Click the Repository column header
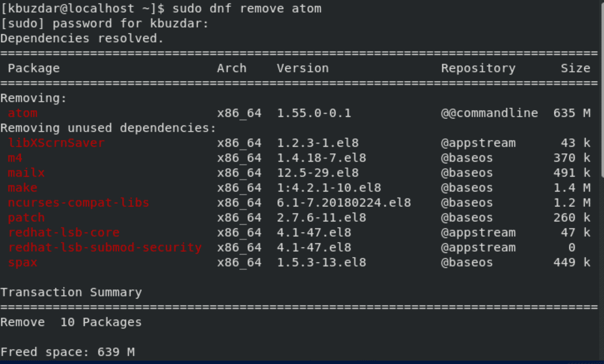The height and width of the screenshot is (364, 604). coord(478,69)
